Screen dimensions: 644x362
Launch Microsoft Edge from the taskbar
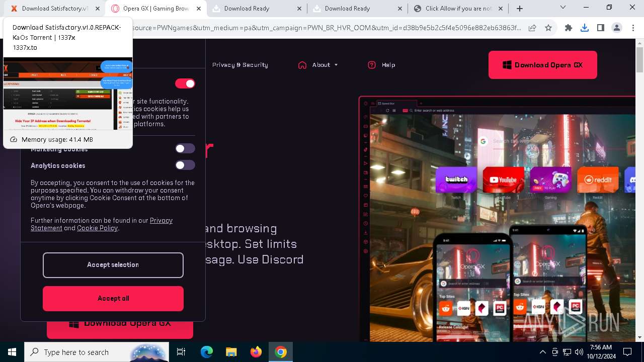pos(207,352)
